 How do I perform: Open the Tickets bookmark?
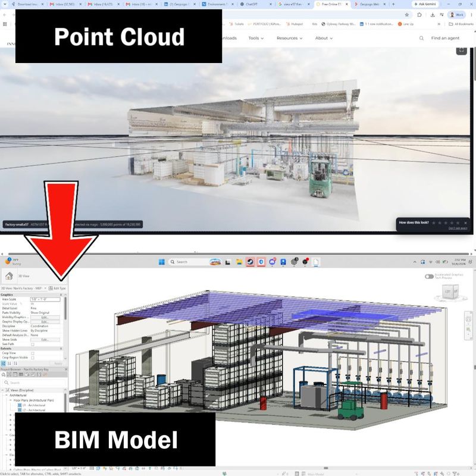236,24
